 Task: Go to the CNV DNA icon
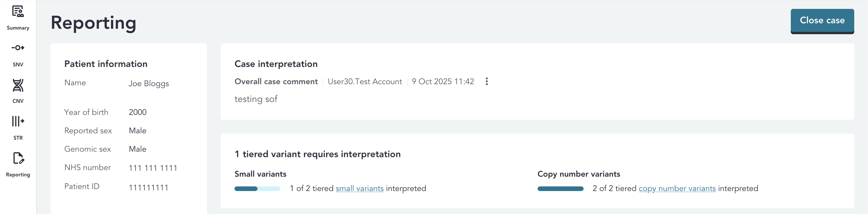coord(18,85)
